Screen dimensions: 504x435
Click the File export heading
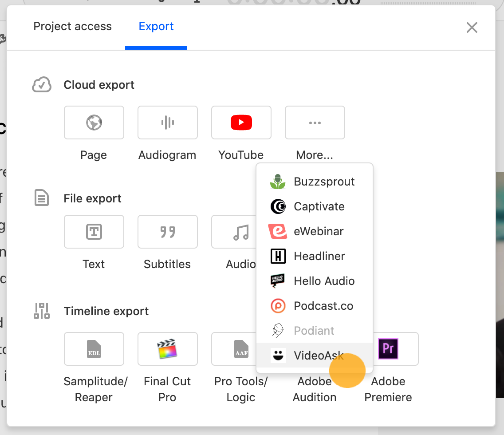(x=93, y=198)
